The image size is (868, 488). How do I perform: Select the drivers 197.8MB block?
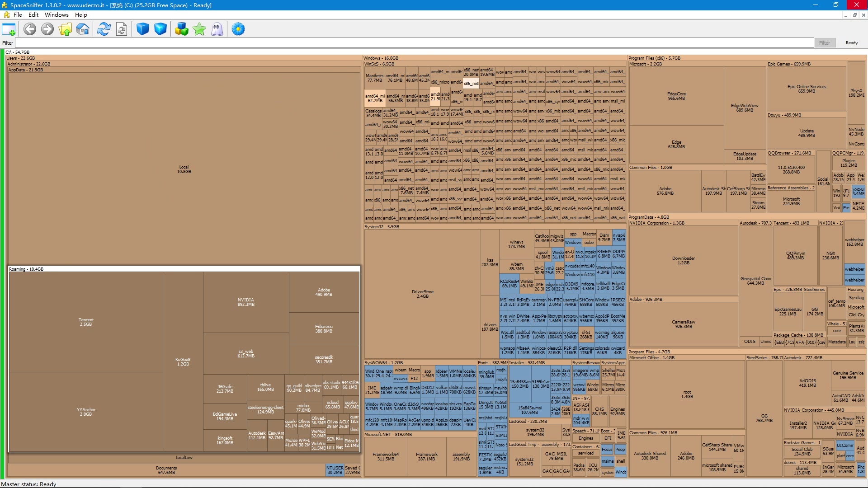pyautogui.click(x=490, y=327)
